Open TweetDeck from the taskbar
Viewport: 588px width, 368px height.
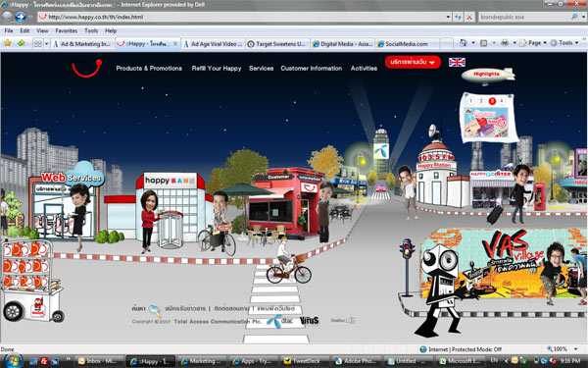[305, 361]
